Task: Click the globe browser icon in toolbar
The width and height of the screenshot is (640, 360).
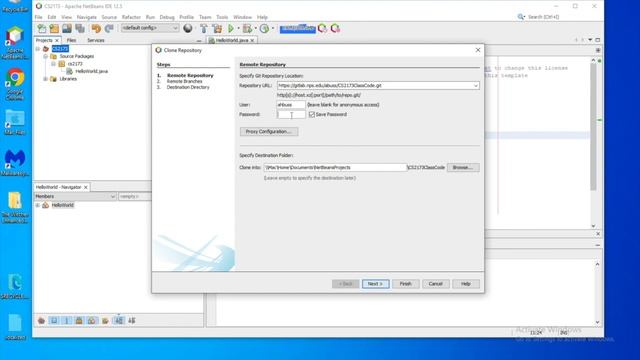Action: click(x=188, y=28)
